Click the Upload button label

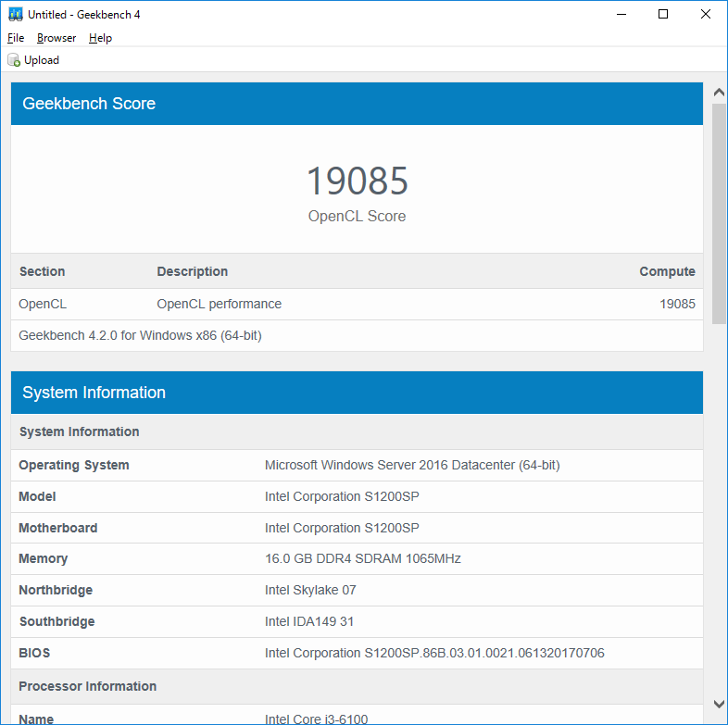click(42, 60)
